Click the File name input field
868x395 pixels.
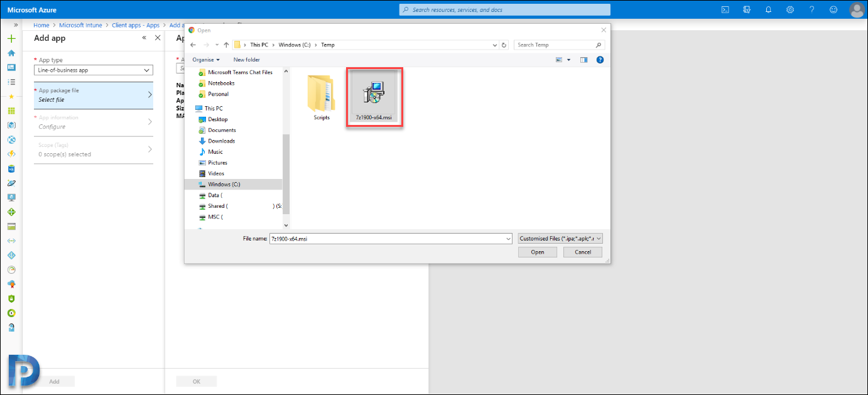[x=391, y=239]
